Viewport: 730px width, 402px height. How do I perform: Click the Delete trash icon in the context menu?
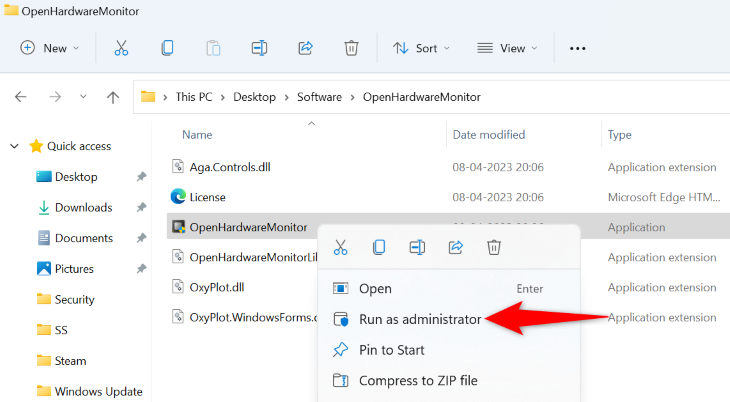[493, 247]
